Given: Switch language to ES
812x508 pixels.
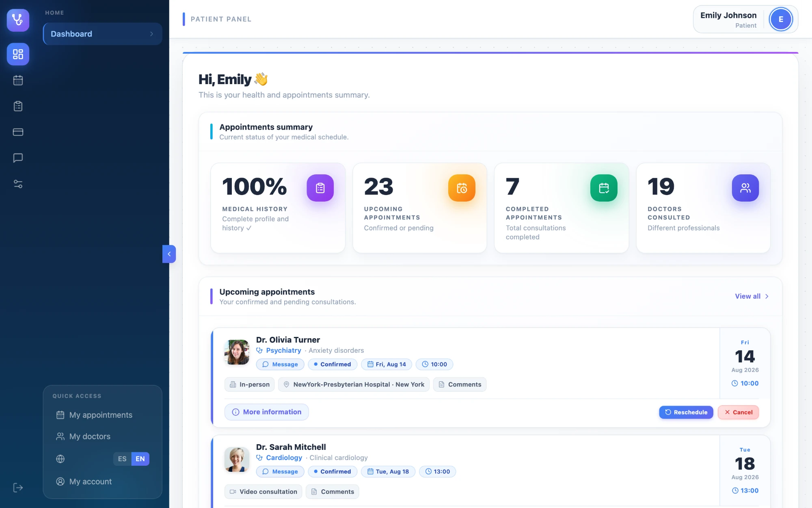Looking at the screenshot, I should click(122, 459).
